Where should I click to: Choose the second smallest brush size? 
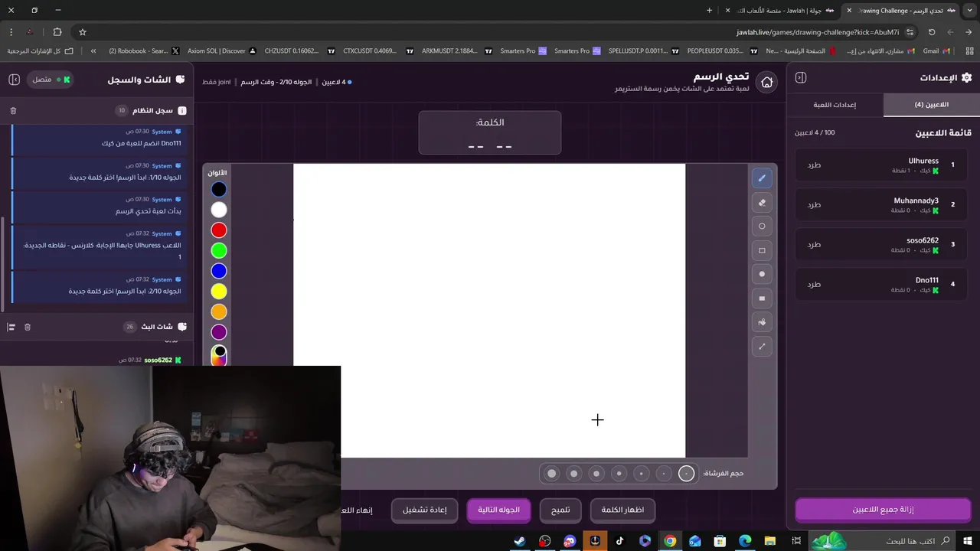coord(664,474)
